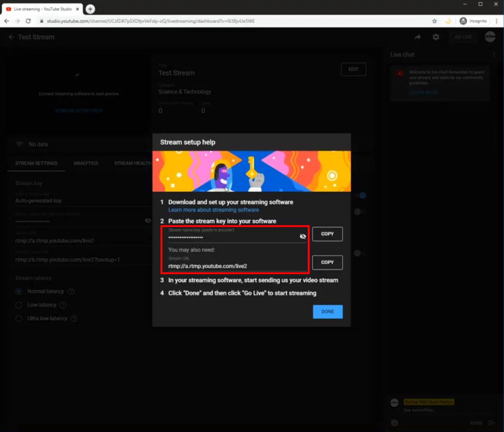Go back with the browser back arrow
Viewport: 504px width, 432px height.
point(7,21)
